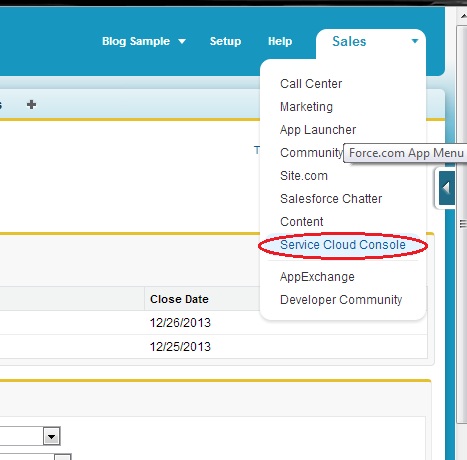Select App Launcher entry

(x=318, y=130)
